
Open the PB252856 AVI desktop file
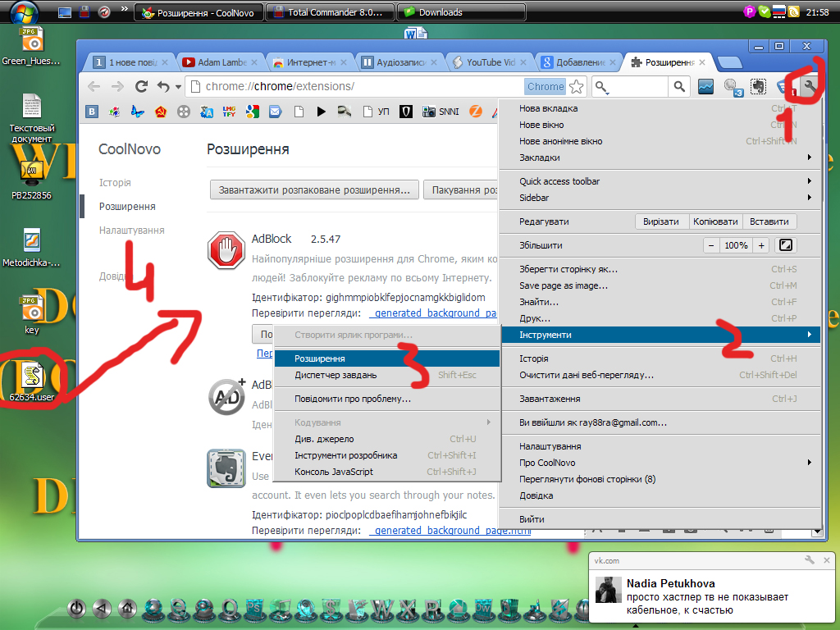point(32,180)
